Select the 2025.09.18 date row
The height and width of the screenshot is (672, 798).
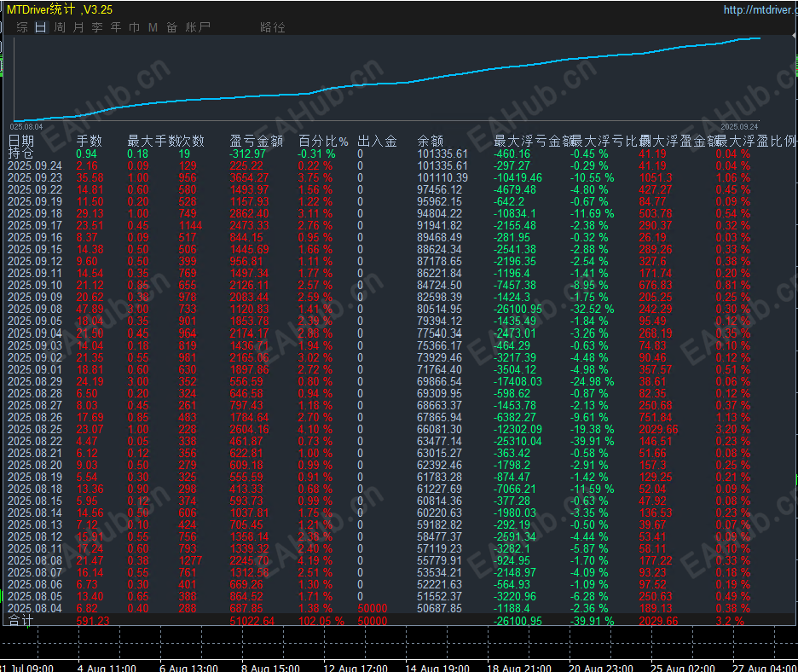pos(35,214)
